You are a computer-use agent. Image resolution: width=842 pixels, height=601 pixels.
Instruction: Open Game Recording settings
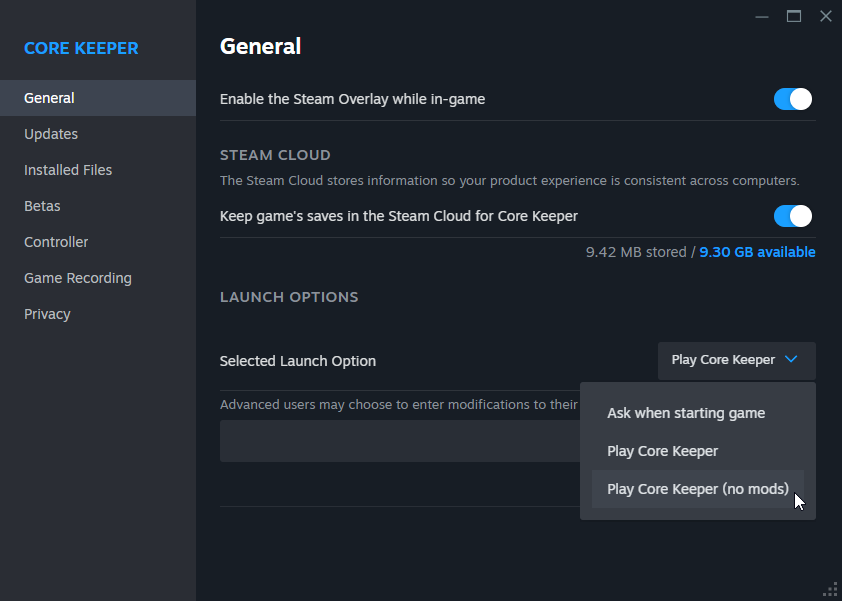point(78,278)
